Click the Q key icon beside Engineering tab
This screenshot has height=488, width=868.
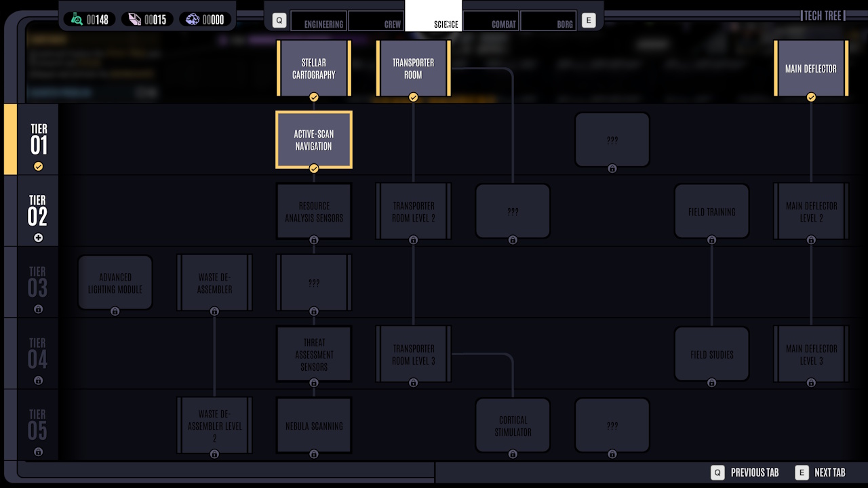point(278,20)
